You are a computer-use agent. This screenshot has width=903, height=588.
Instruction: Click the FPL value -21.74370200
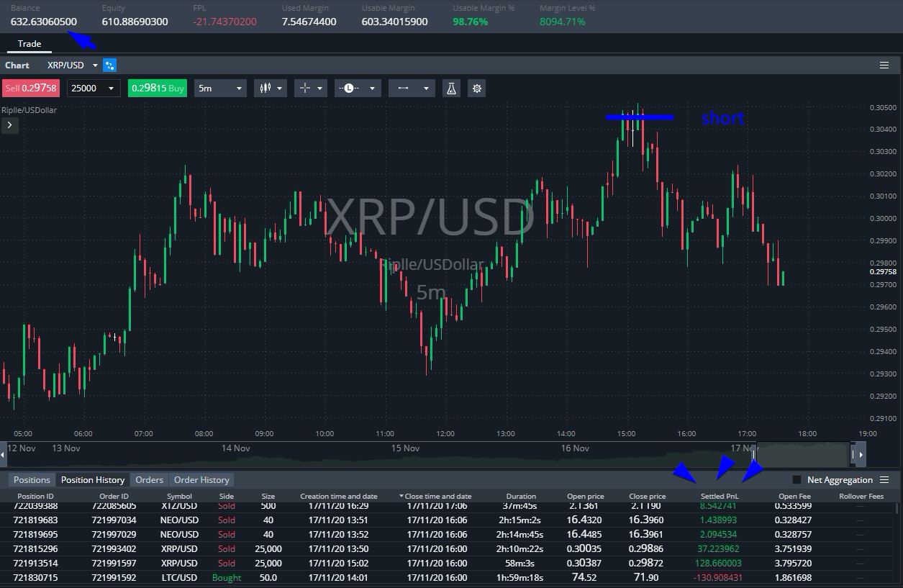click(x=225, y=22)
